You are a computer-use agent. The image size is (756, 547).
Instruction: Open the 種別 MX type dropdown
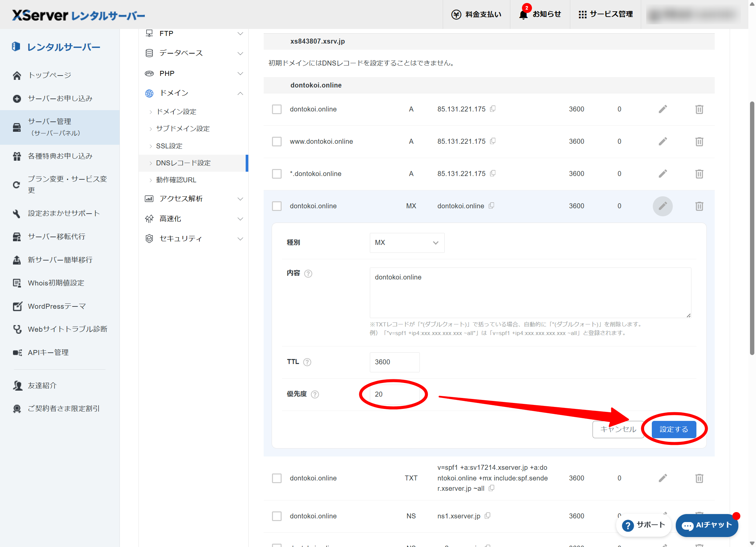(x=407, y=243)
